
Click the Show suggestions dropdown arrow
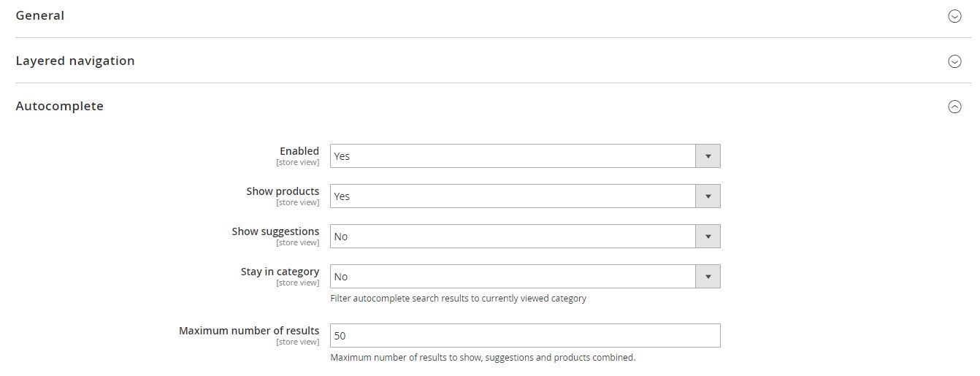pyautogui.click(x=708, y=236)
